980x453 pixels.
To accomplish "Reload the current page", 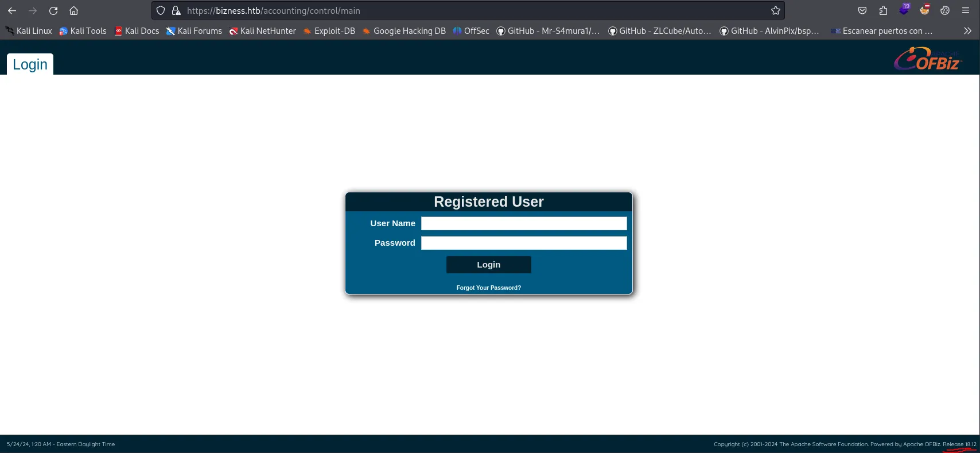I will (53, 10).
